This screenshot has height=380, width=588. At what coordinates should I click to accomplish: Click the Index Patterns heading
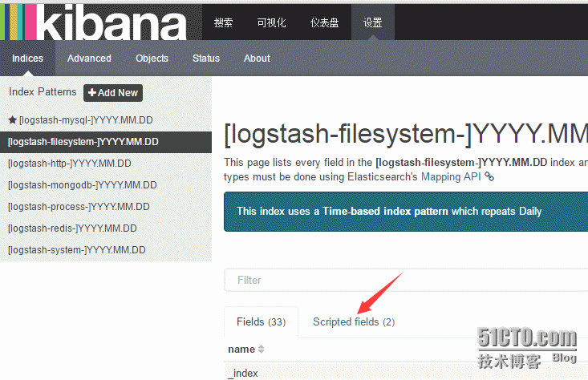coord(43,92)
